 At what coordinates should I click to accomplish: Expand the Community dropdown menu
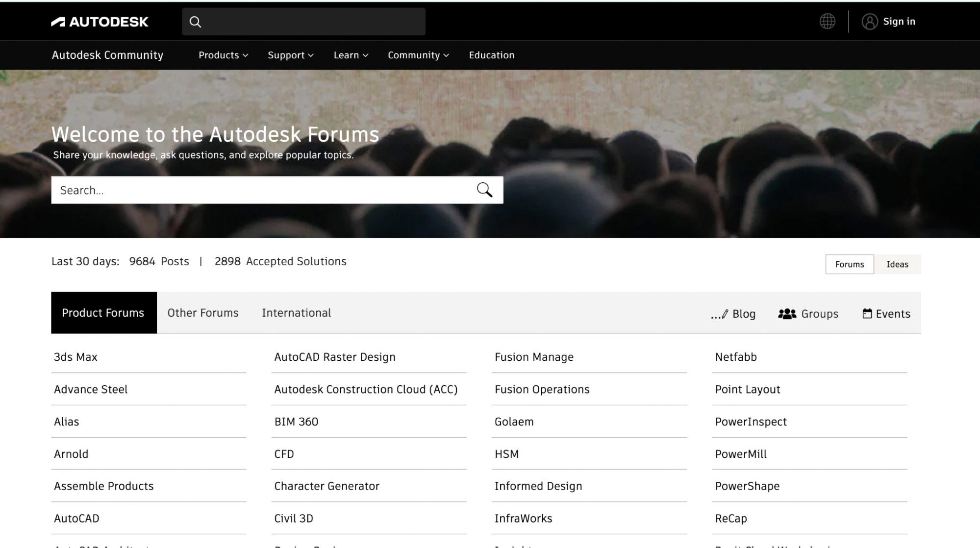(418, 55)
